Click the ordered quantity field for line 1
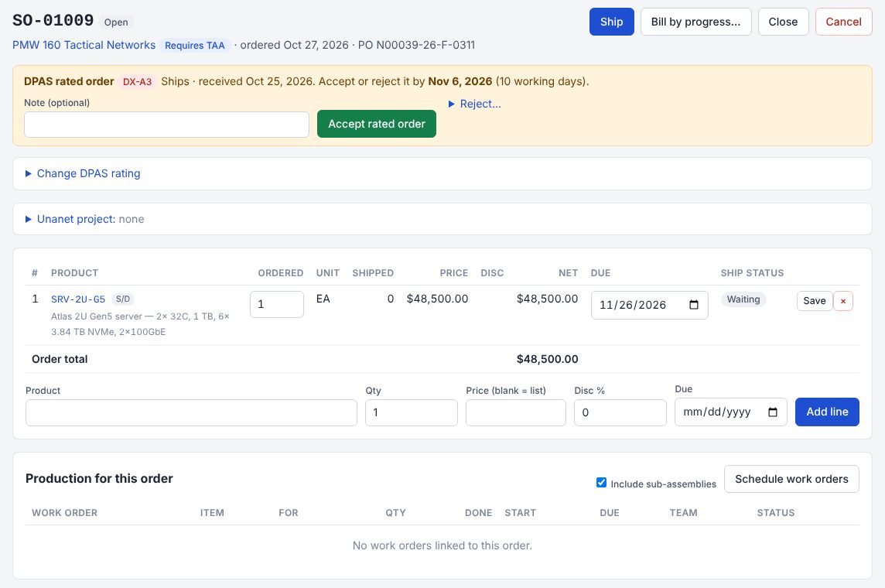The height and width of the screenshot is (588, 885). [277, 304]
